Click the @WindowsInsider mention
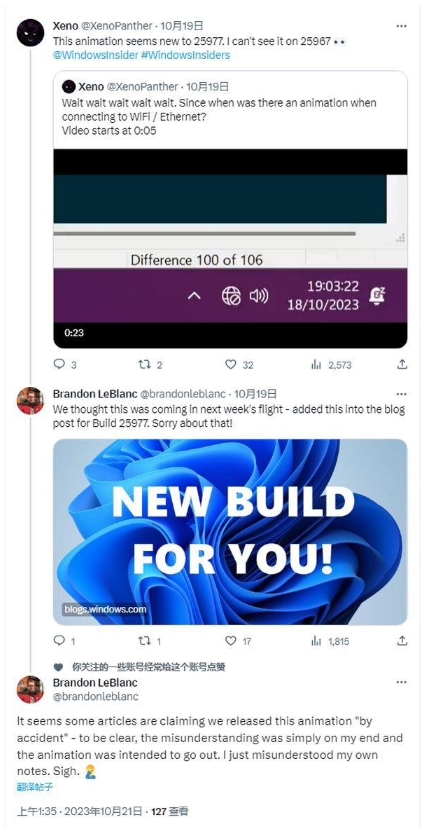This screenshot has width=428, height=835. point(95,55)
